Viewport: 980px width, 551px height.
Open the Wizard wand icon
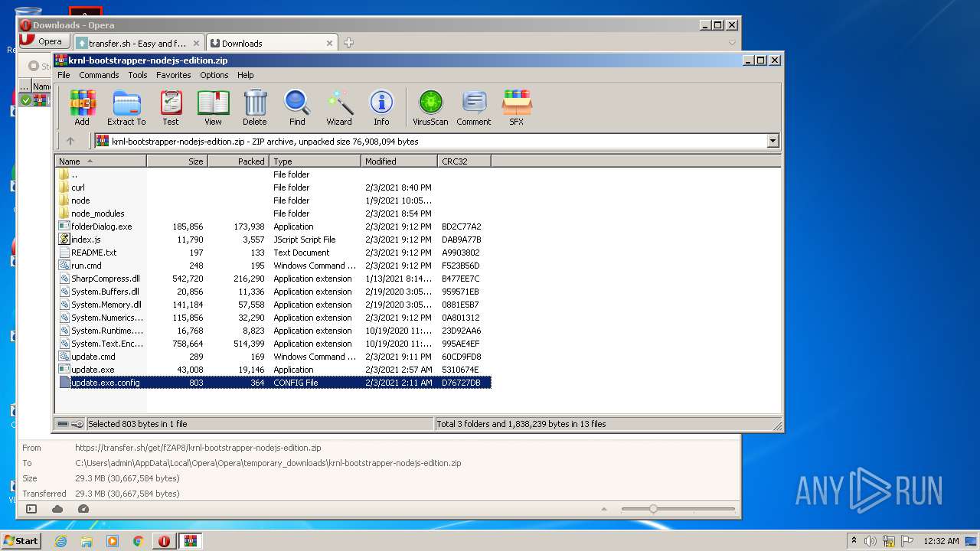point(339,108)
